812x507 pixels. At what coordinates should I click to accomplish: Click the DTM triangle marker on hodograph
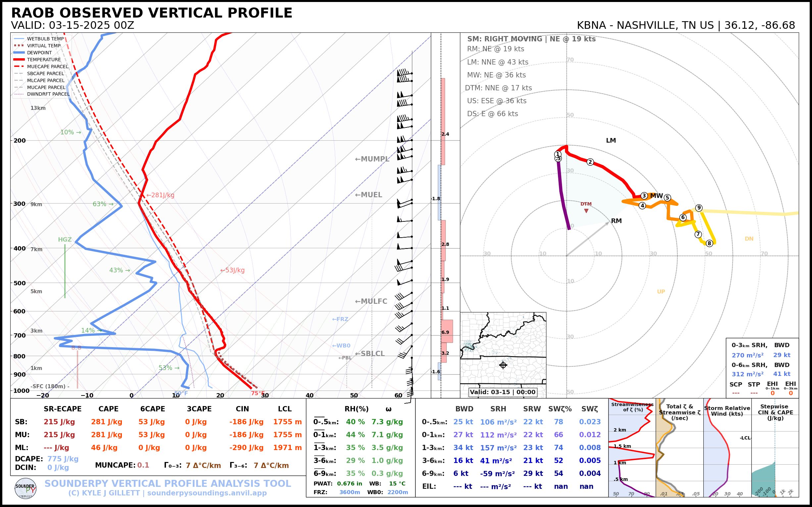[x=586, y=211]
